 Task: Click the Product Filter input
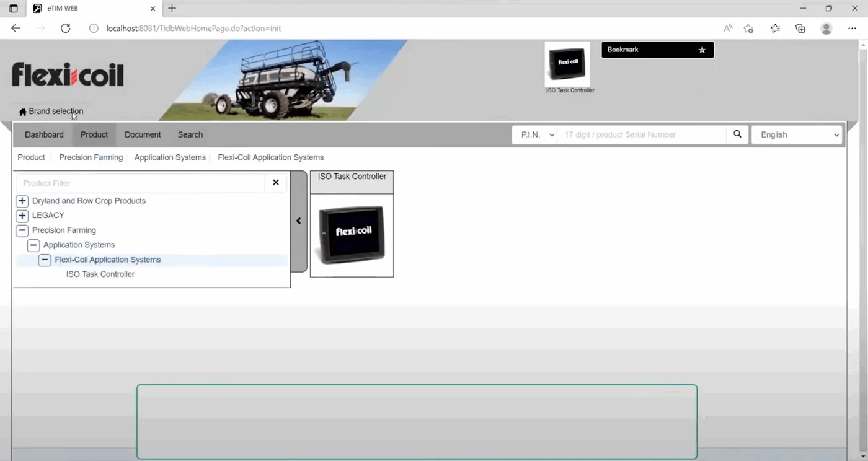pyautogui.click(x=141, y=183)
